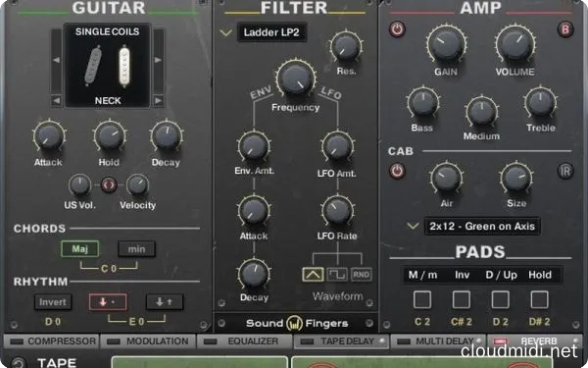Click the Air knob

(446, 178)
